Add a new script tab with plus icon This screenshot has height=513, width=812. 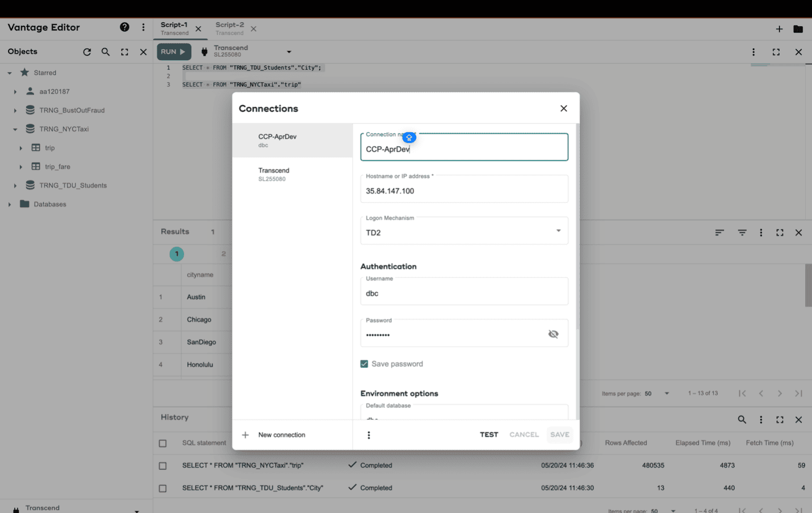[x=779, y=29]
